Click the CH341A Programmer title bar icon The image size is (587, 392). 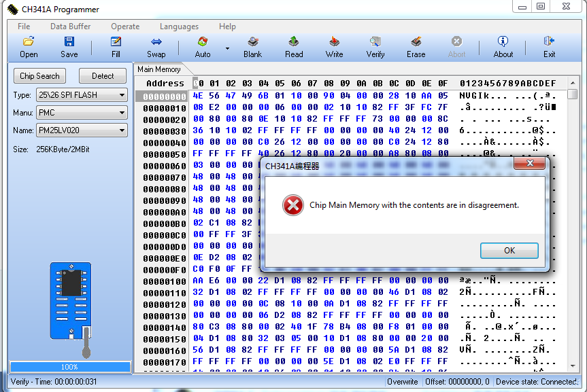point(12,10)
